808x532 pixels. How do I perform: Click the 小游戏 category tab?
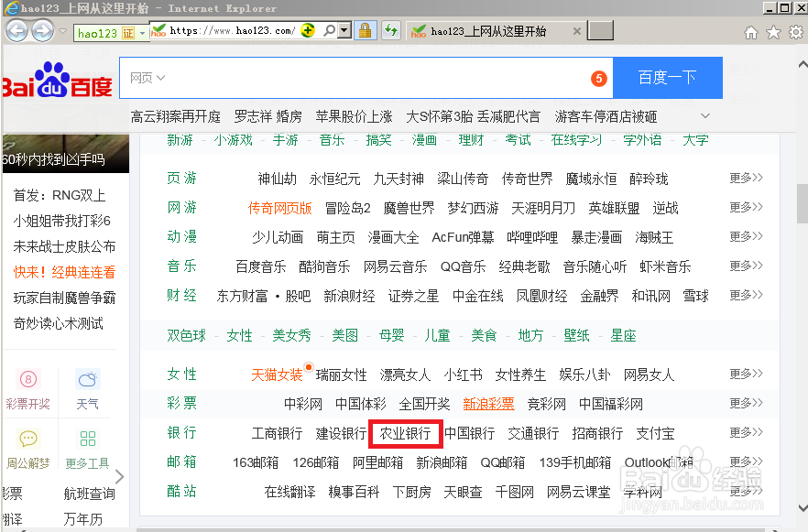coord(234,139)
